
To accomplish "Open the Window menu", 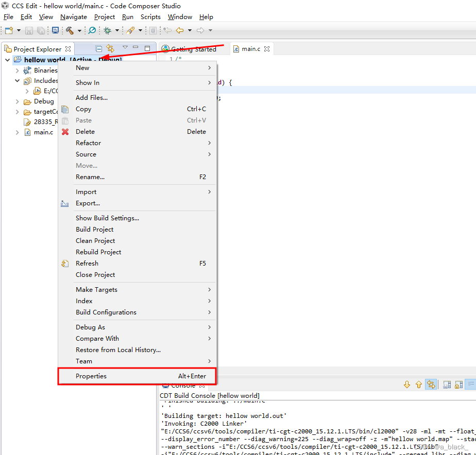I will pos(180,17).
